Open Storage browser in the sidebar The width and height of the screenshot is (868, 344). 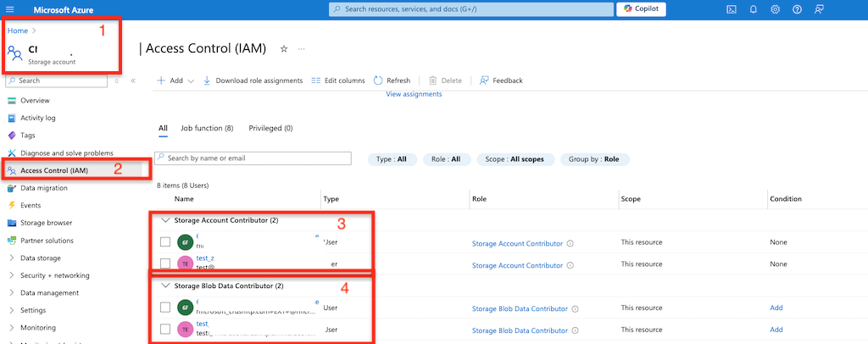(47, 223)
